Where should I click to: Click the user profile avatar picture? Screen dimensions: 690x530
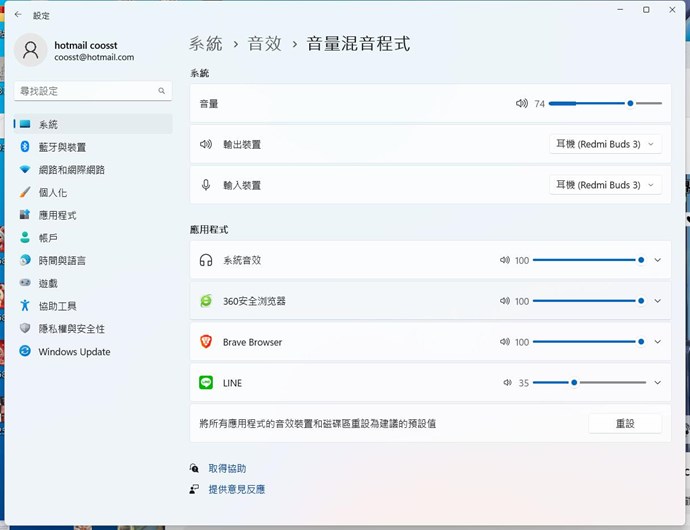pos(32,50)
